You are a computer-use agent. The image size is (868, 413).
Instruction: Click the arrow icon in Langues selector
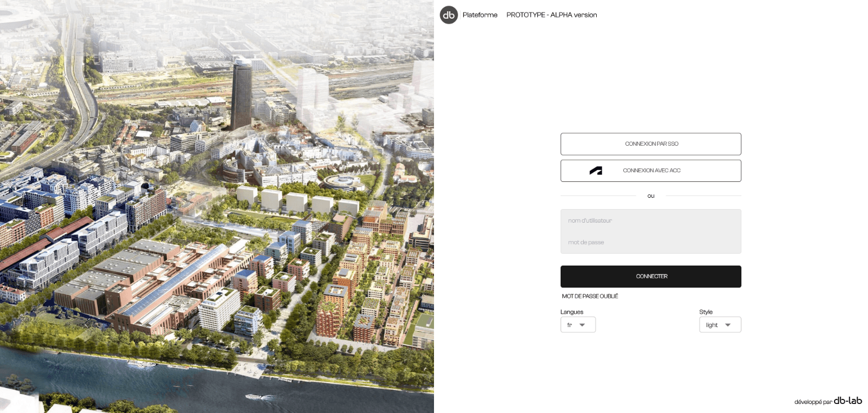pyautogui.click(x=582, y=325)
